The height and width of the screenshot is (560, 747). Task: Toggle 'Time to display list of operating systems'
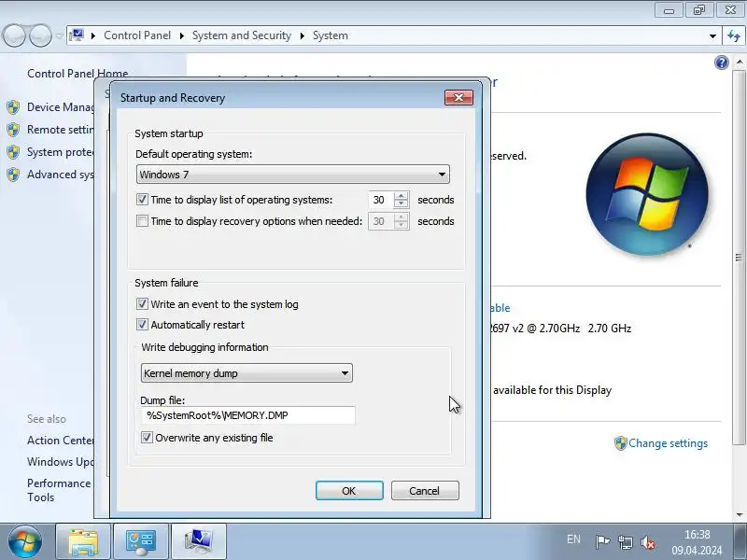click(x=142, y=199)
